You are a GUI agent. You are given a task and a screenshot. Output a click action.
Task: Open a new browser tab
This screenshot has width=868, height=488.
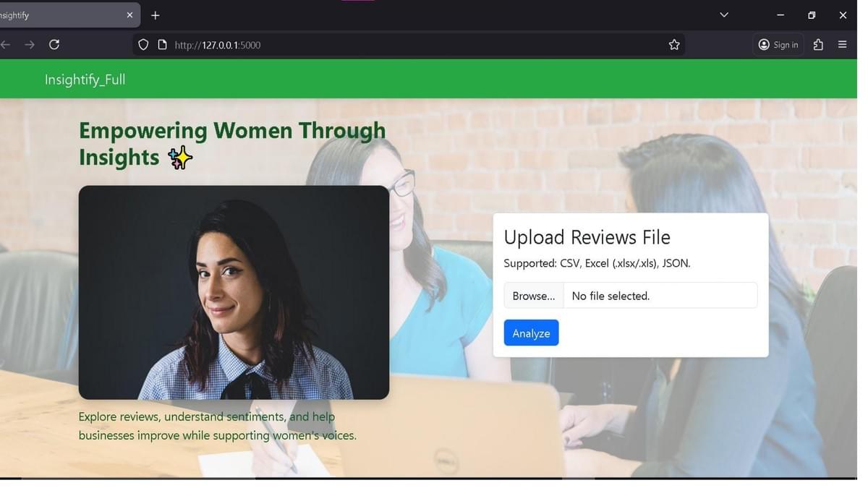coord(155,15)
